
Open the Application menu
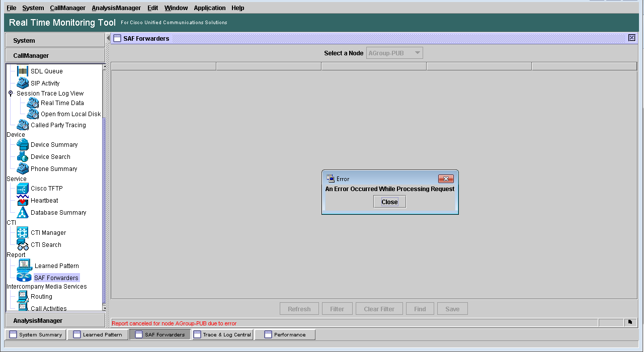(210, 8)
